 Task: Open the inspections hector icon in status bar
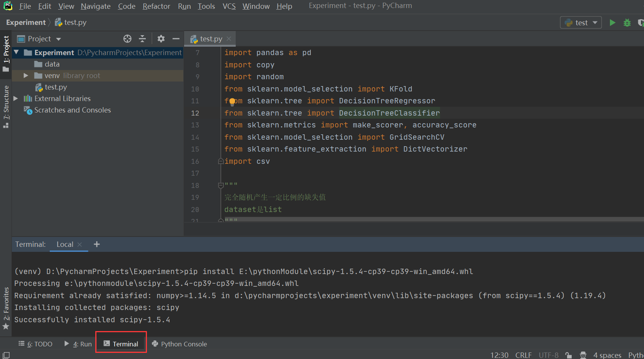coord(583,355)
